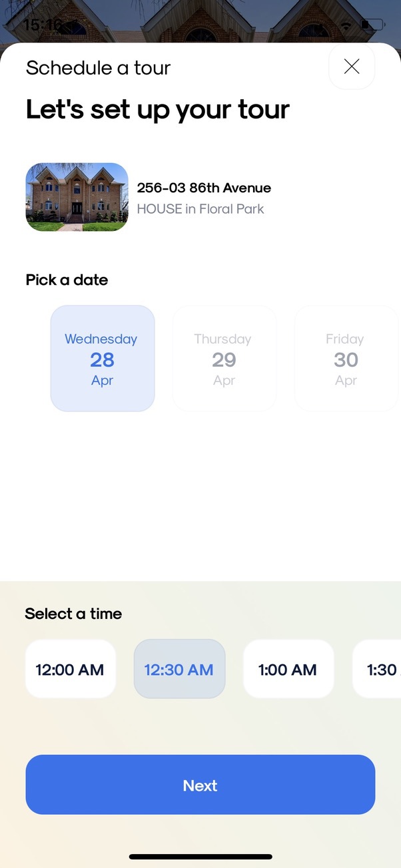Tap the highlighted 12:30 AM time slot
401x868 pixels.
coord(179,669)
